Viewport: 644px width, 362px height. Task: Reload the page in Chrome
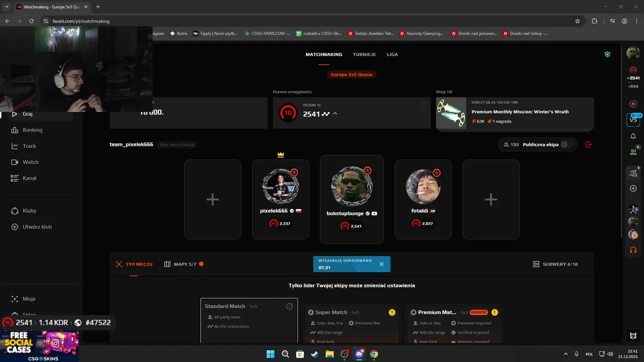coord(32,21)
